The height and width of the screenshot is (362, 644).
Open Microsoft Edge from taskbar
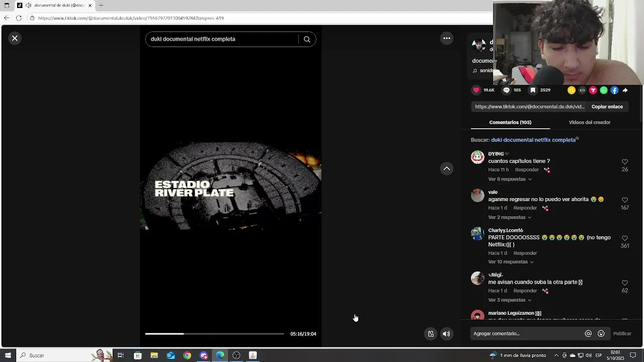220,355
